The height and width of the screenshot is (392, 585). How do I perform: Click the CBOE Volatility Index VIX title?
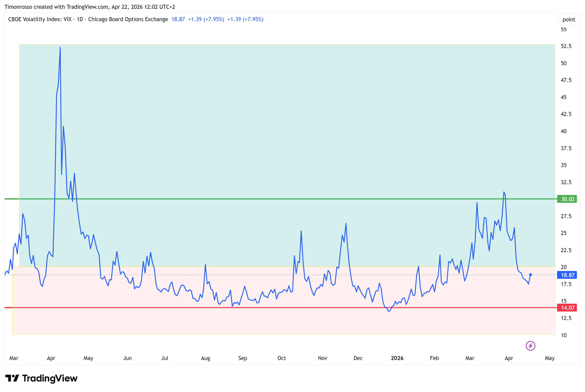click(x=40, y=19)
